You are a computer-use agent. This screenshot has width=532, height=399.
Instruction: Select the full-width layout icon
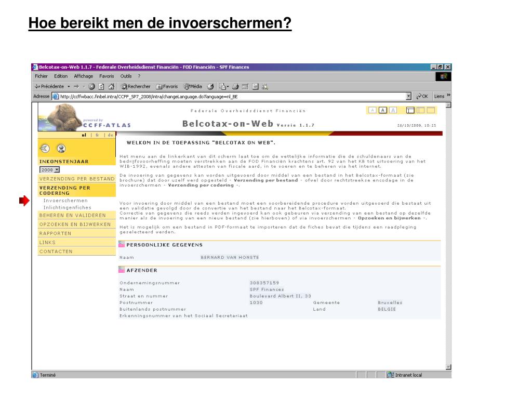click(x=431, y=110)
